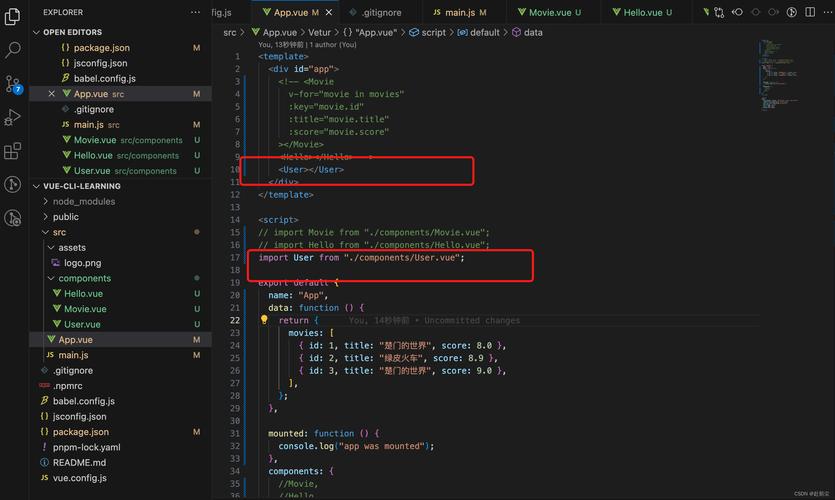Click the 'script' breadcrumb item

click(x=433, y=32)
